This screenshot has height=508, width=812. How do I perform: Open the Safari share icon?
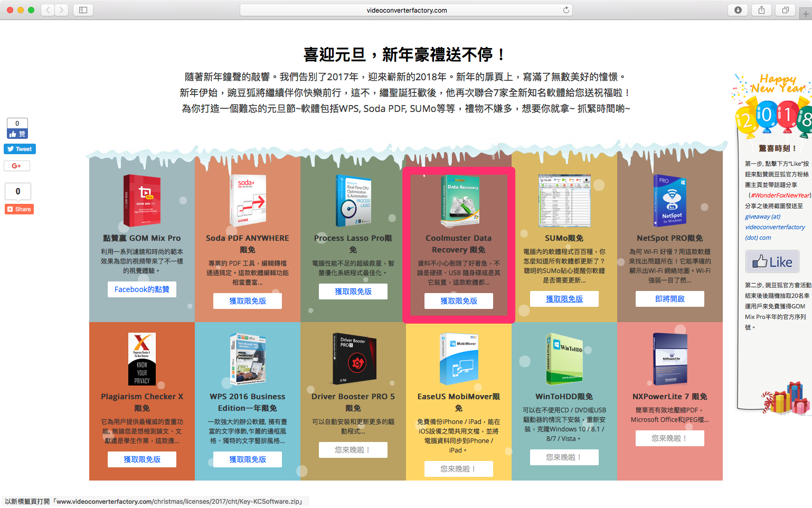click(761, 10)
